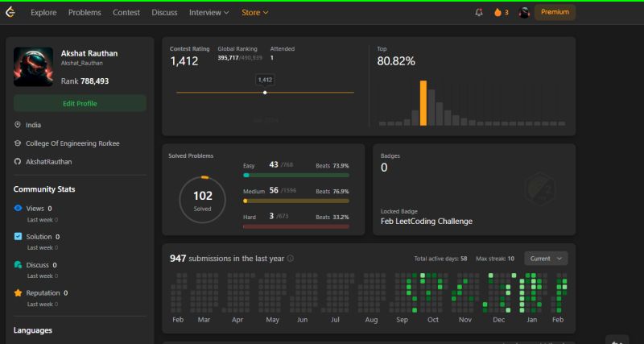Click the Total active days 58 text

440,259
